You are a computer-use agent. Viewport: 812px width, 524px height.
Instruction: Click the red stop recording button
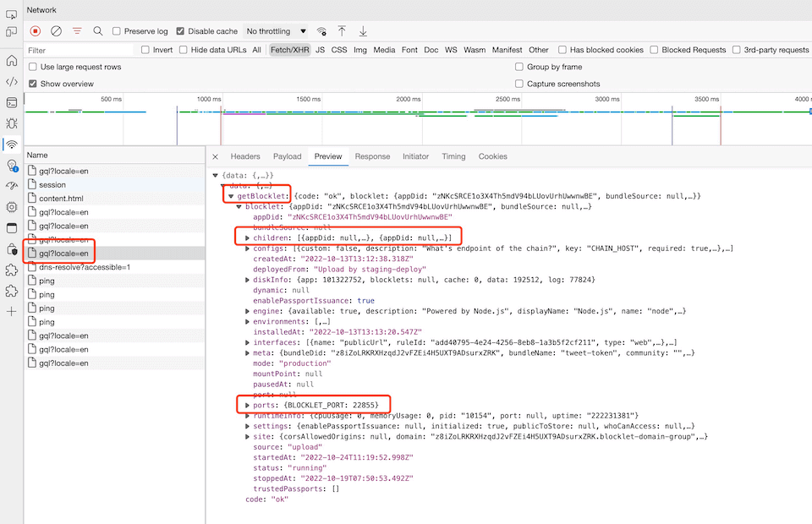click(36, 31)
